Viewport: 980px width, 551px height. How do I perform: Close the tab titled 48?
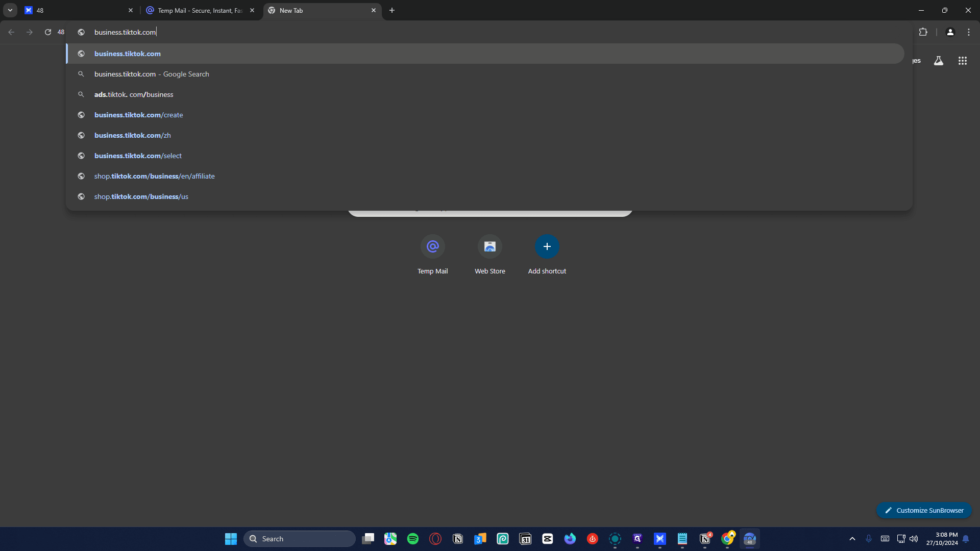[131, 10]
